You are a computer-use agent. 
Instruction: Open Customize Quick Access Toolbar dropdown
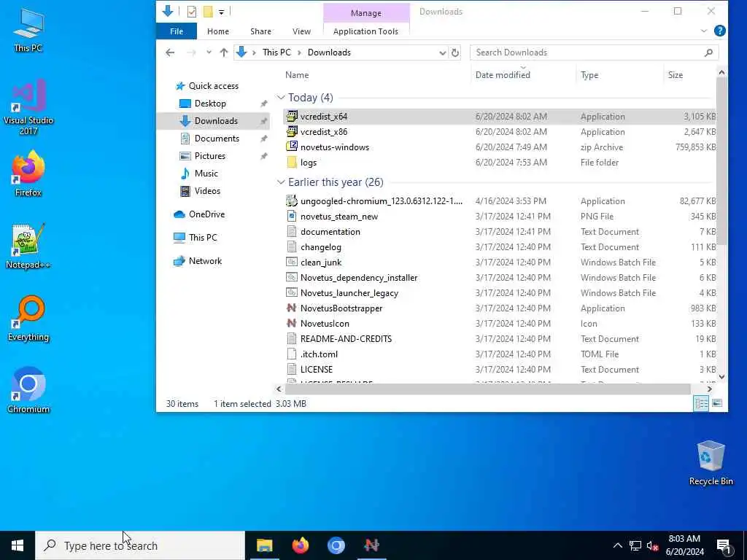coord(222,12)
